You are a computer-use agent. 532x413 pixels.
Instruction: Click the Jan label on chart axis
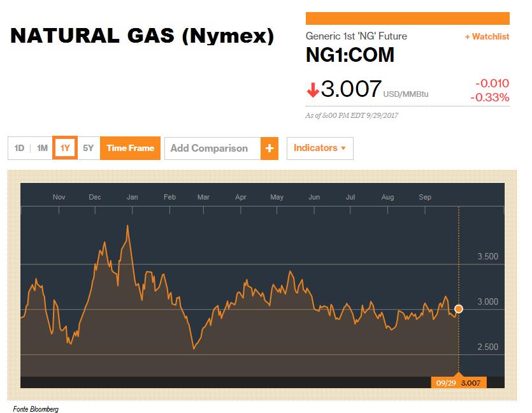pos(133,197)
